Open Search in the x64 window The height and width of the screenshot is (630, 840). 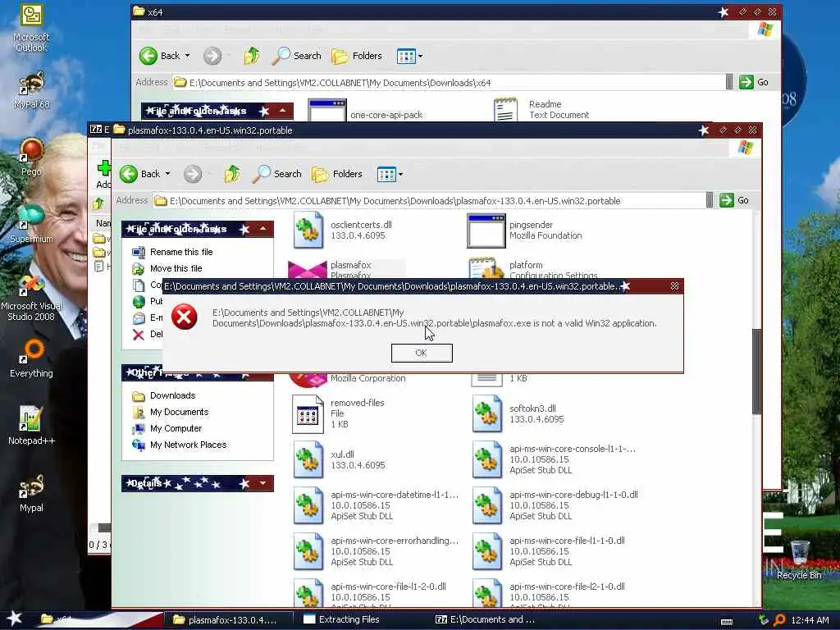click(x=297, y=56)
